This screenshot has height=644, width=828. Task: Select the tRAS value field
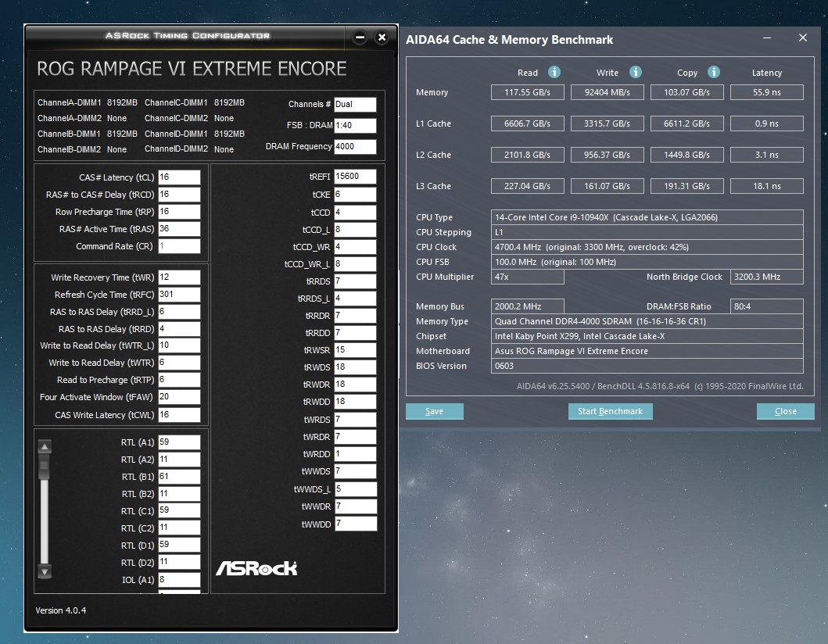(x=180, y=229)
